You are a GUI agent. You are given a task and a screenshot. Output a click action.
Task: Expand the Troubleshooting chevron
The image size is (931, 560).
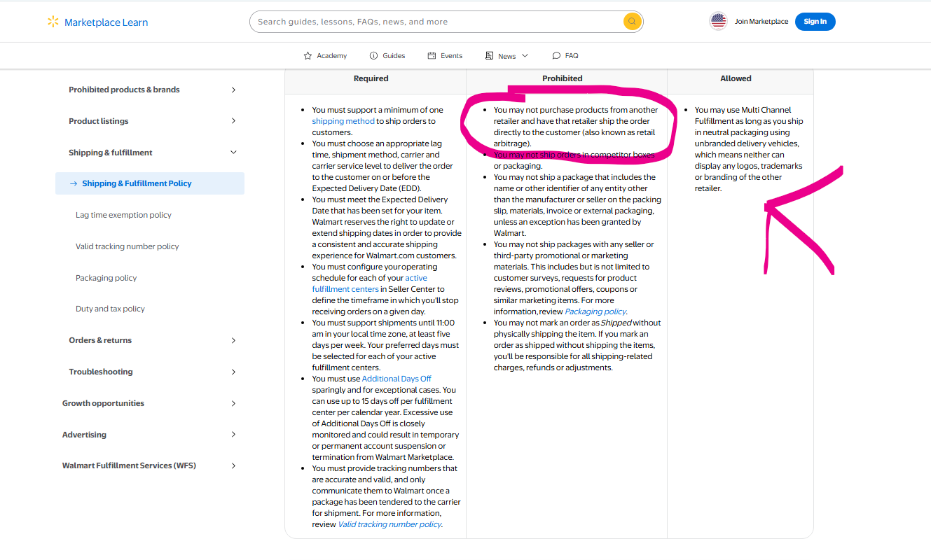233,372
